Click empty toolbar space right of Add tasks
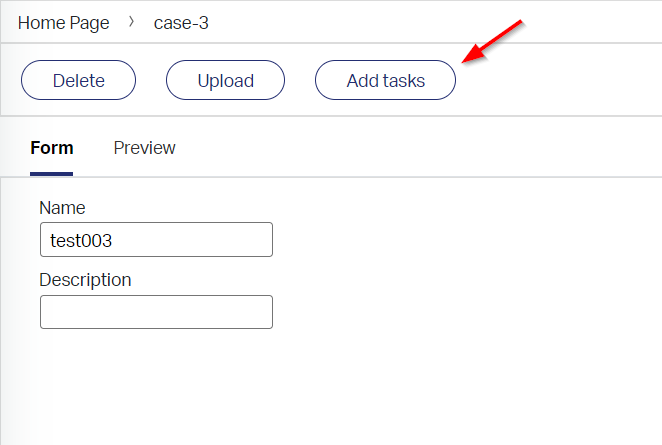Screen dimensions: 662x445 point(557,80)
